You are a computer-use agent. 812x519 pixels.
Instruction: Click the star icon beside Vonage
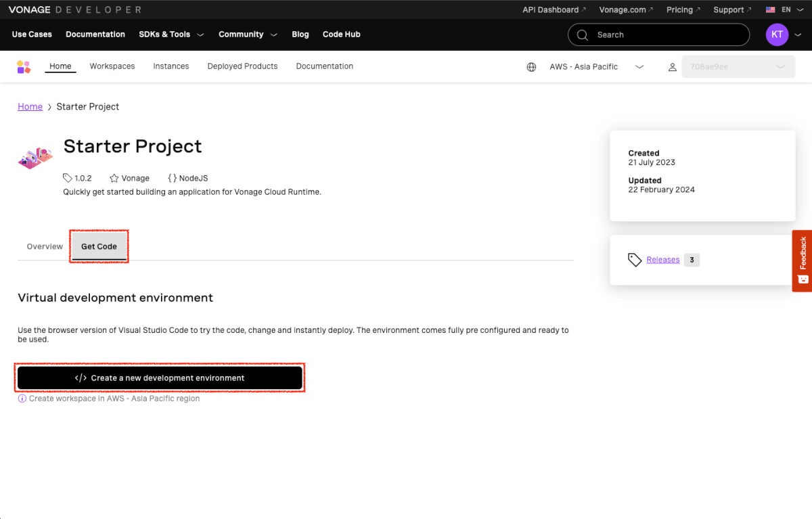click(114, 178)
